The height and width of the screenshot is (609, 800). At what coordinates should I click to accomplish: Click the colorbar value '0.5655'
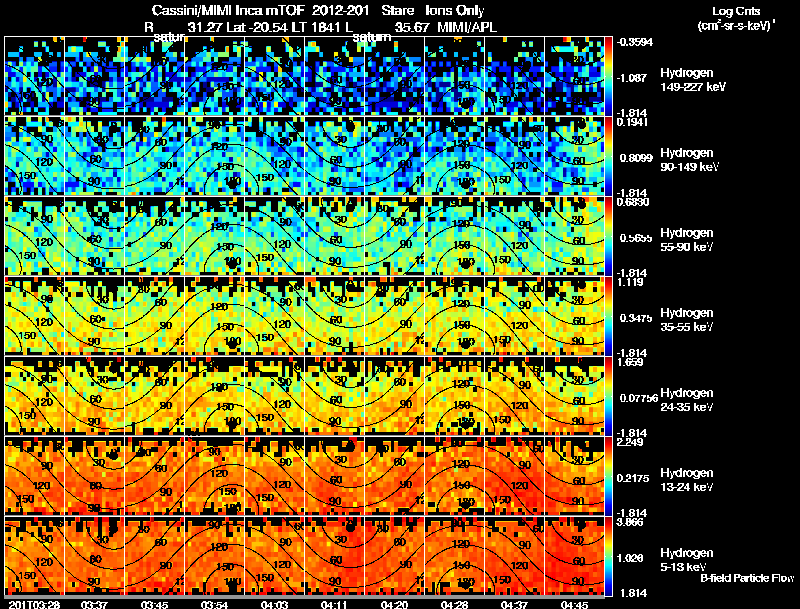click(x=636, y=238)
